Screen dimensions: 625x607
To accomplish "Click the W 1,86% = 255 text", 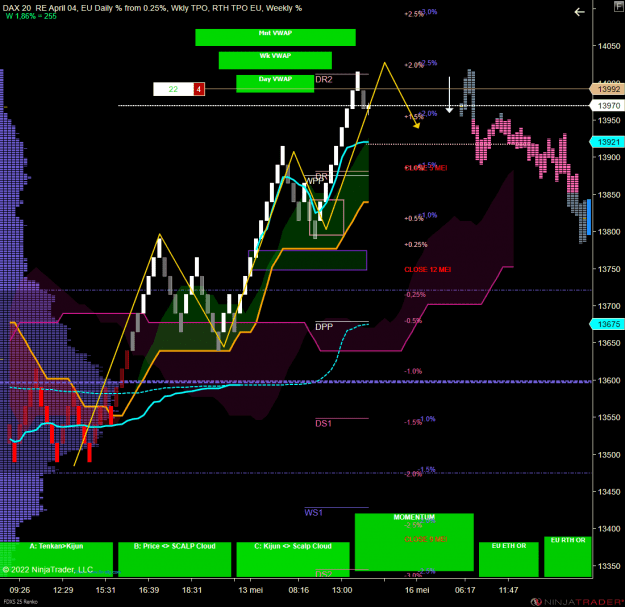I will coord(31,16).
